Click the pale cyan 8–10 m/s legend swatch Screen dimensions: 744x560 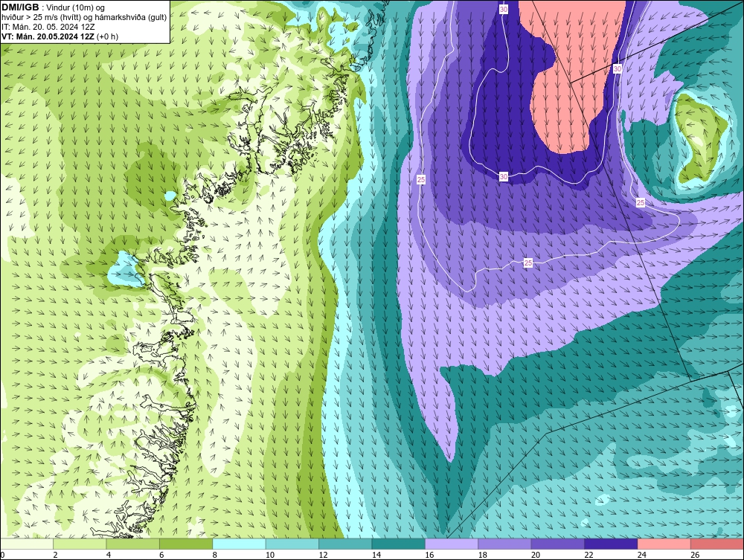coord(239,544)
